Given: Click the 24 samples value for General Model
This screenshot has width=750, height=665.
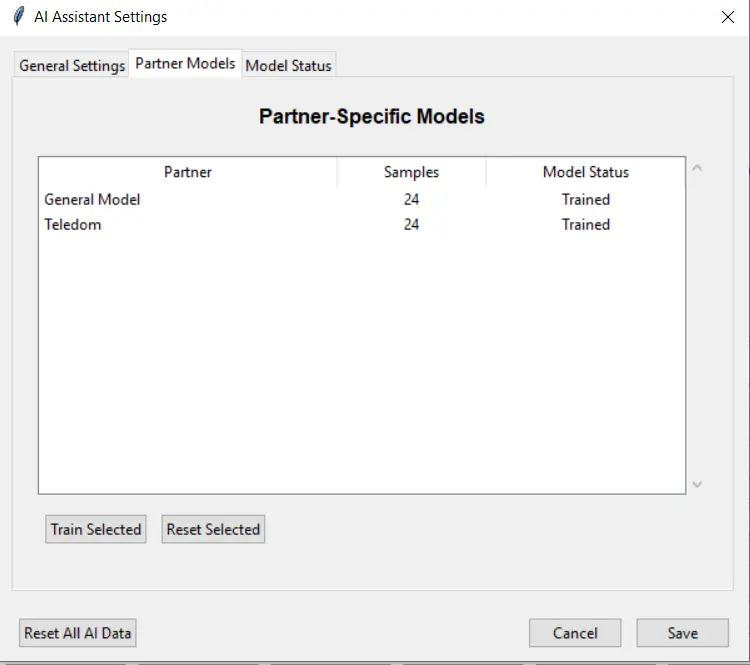Looking at the screenshot, I should click(x=411, y=200).
